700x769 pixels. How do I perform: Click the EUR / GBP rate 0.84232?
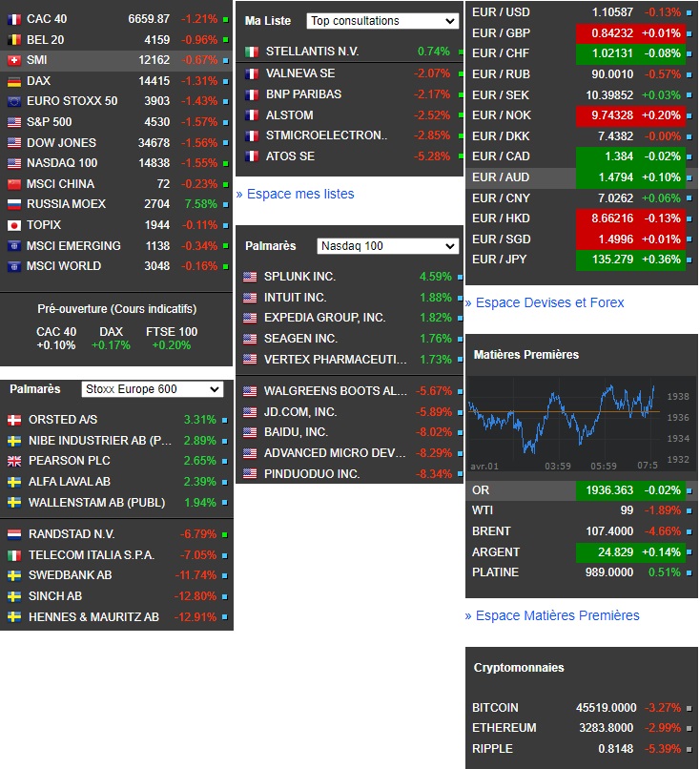click(x=611, y=33)
